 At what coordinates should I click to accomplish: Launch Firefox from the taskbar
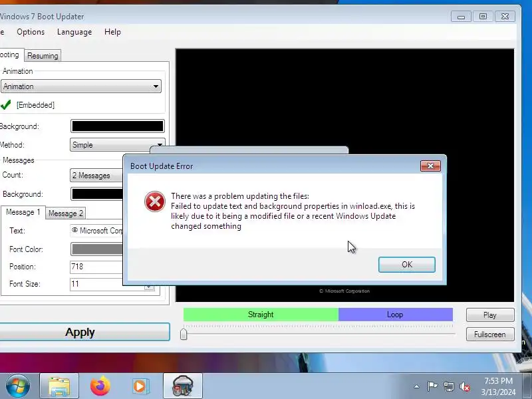point(100,386)
